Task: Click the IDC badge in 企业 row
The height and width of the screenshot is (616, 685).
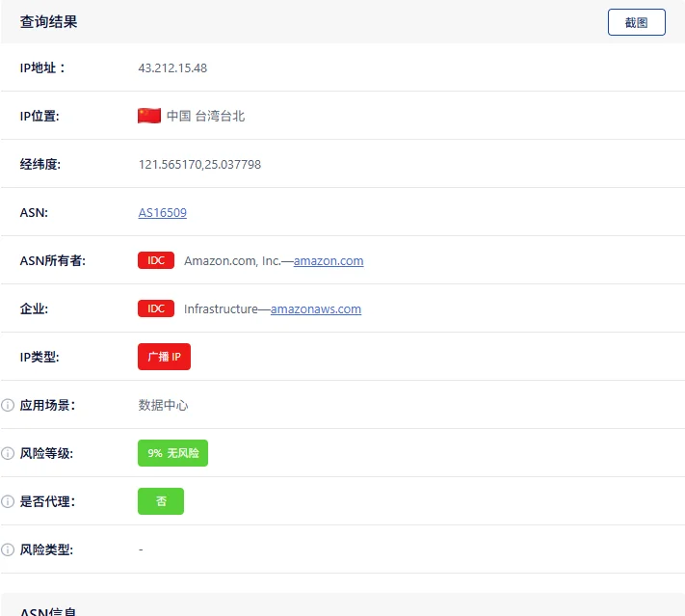Action: (155, 308)
